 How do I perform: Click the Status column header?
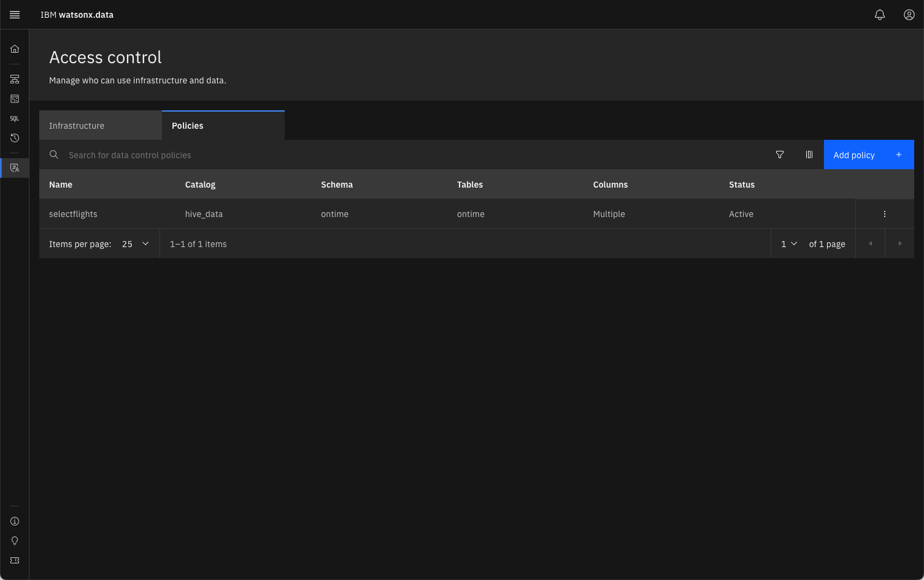tap(742, 185)
